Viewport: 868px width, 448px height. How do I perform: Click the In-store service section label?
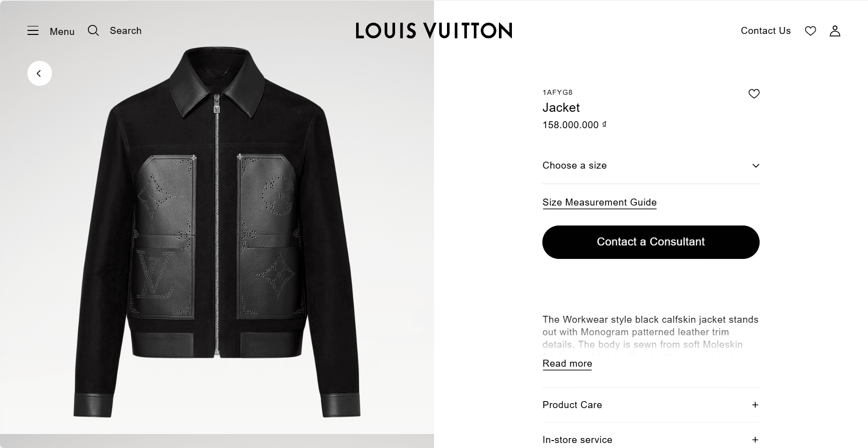(x=577, y=440)
